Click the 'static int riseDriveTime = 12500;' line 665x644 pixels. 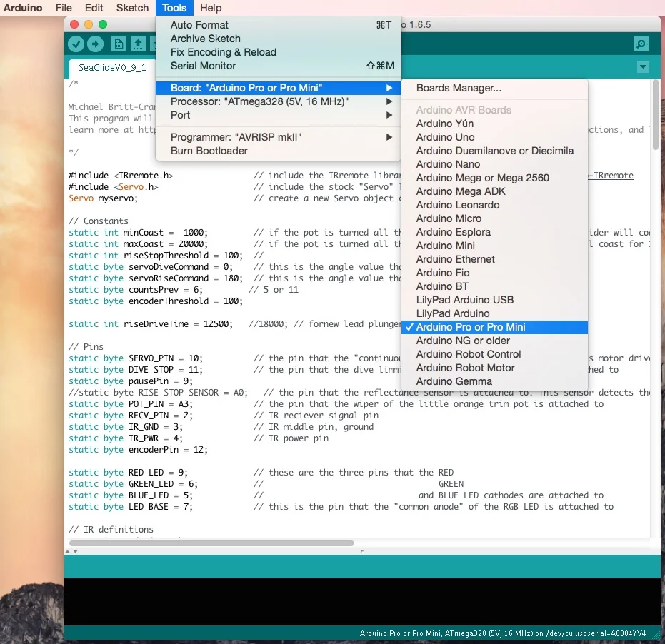point(151,324)
